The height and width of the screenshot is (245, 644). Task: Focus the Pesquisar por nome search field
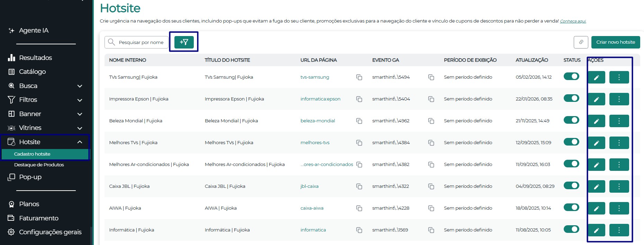point(136,42)
